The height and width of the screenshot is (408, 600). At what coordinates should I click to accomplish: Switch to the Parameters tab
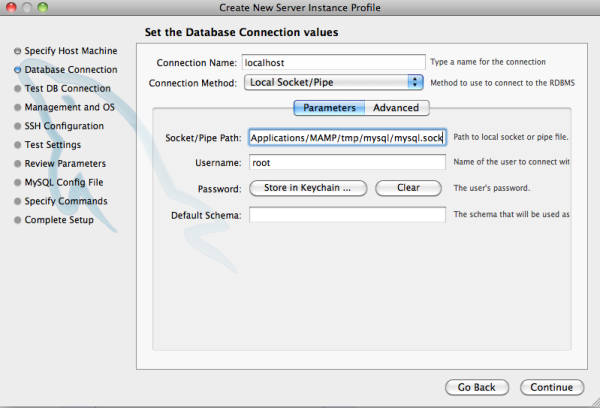pos(329,108)
